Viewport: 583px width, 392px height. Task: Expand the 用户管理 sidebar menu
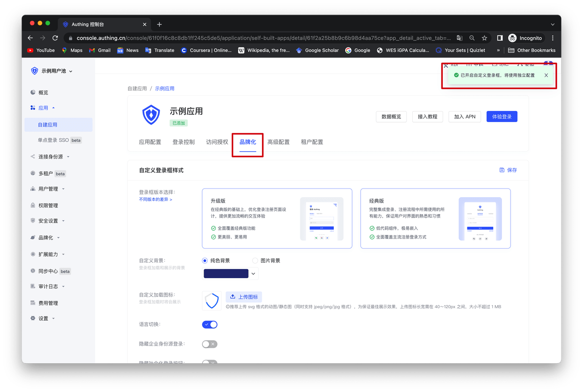pyautogui.click(x=48, y=189)
